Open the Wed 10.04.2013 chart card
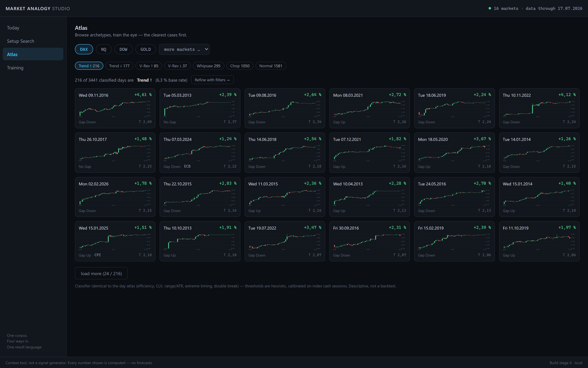 (x=370, y=197)
